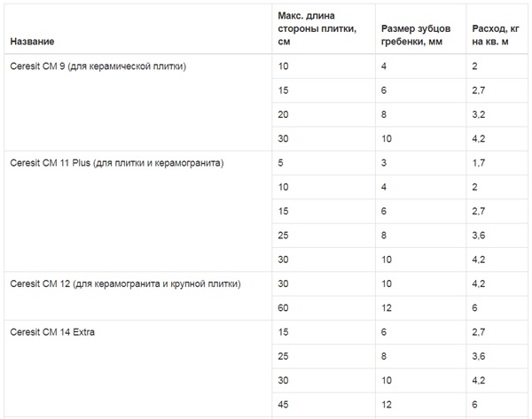Click tooth size 3 for CM 11 Plus

coord(384,163)
